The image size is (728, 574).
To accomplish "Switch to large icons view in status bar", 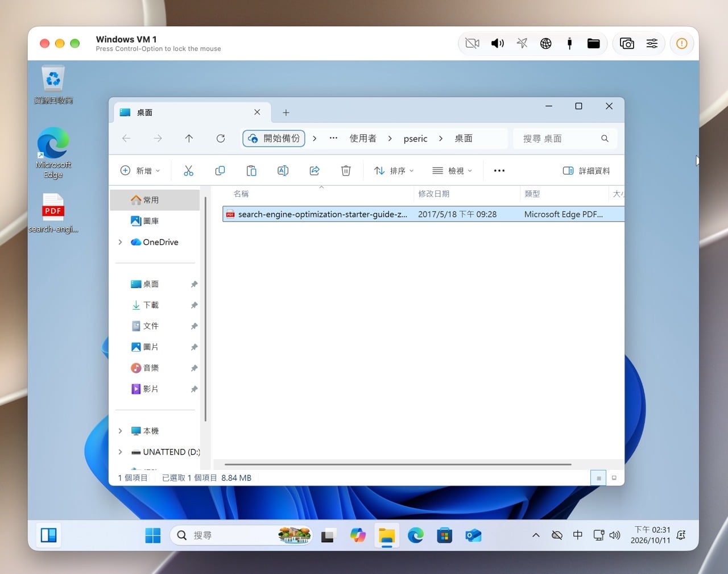I will click(614, 478).
